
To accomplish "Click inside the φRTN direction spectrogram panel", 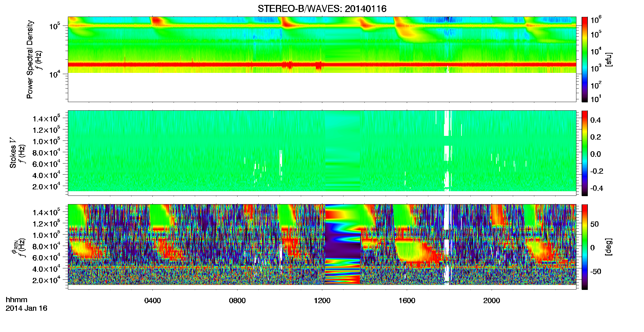I will click(322, 247).
